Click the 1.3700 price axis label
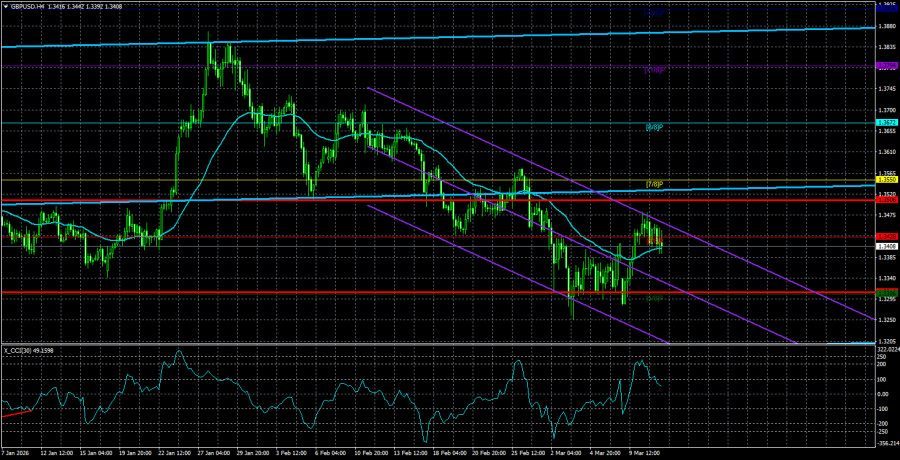Viewport: 900px width, 460px height. [886, 110]
